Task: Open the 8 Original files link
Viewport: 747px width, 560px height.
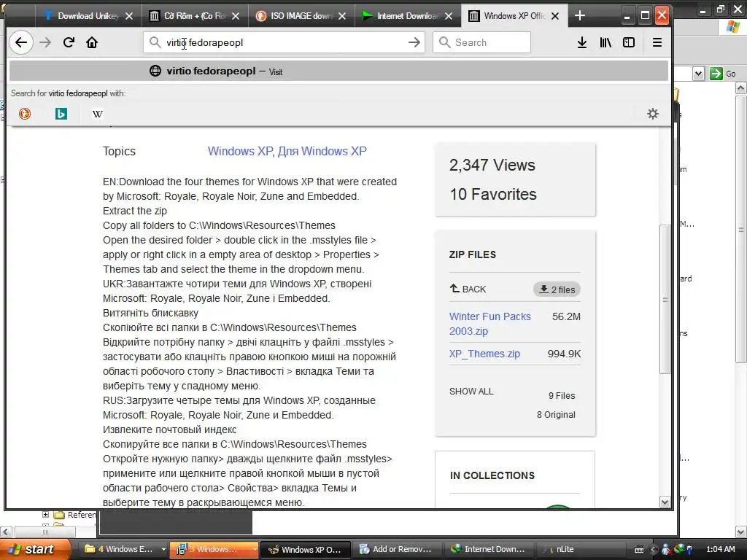Action: tap(556, 415)
